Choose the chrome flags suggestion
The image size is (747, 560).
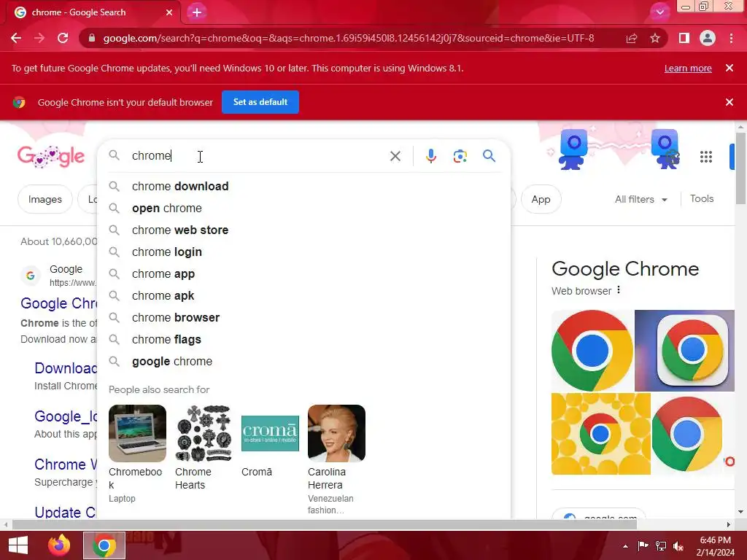pos(304,340)
